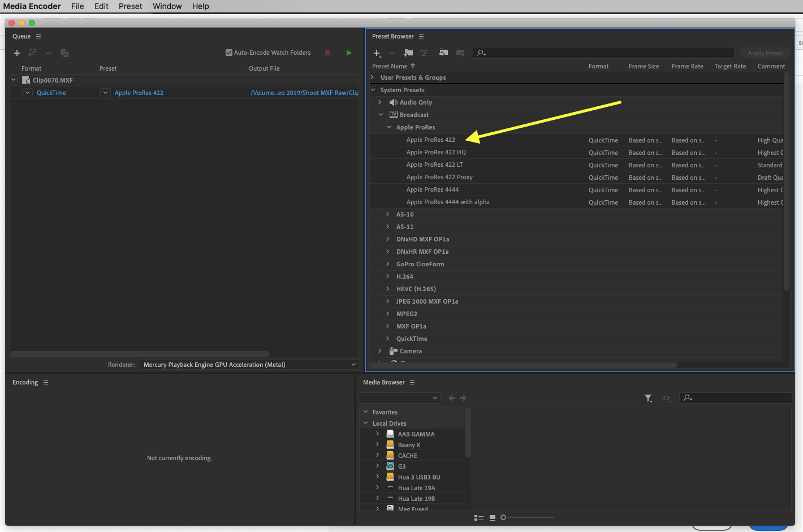Start the queue with the green play button
Viewport: 803px width, 532px height.
tap(349, 53)
